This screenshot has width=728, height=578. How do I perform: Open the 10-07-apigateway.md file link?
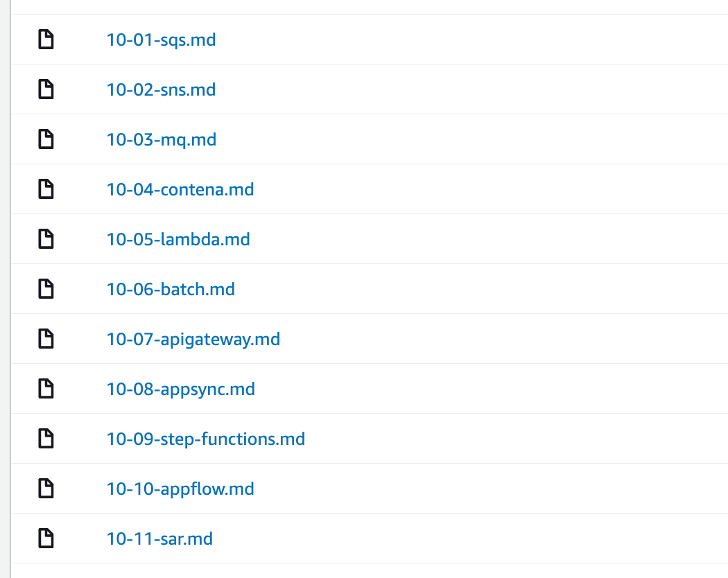193,340
